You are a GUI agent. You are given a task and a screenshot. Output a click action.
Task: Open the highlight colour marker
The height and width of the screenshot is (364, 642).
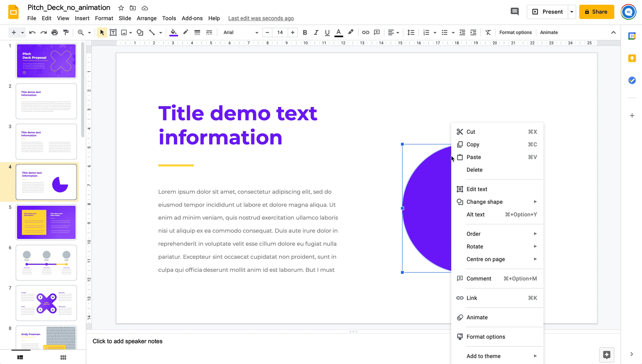(351, 32)
